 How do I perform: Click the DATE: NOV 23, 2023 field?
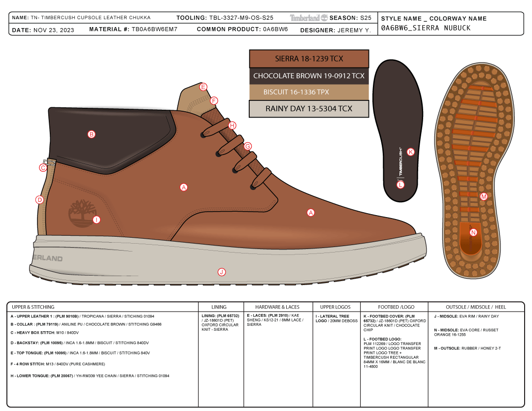43,30
